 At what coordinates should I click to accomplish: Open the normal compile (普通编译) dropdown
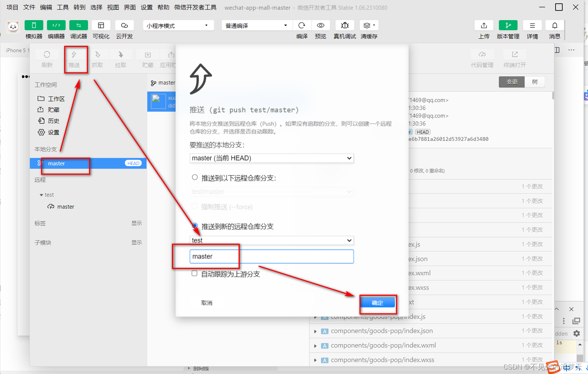coord(257,25)
